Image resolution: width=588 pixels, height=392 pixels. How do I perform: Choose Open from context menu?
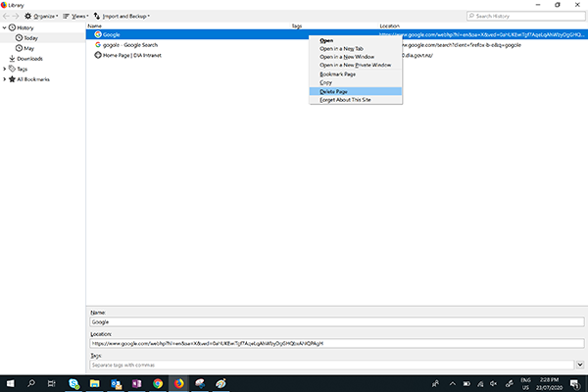click(356, 40)
